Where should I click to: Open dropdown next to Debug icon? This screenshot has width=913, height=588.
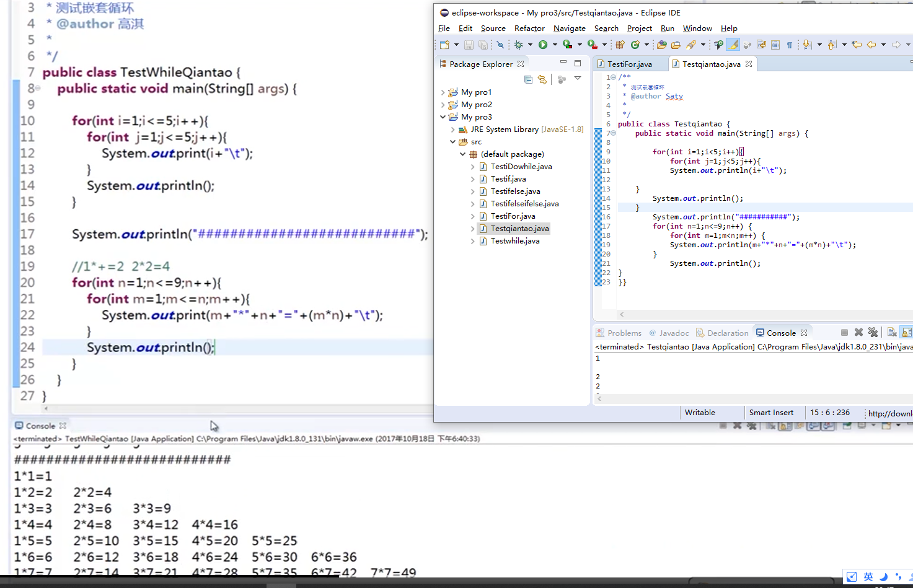pos(530,45)
